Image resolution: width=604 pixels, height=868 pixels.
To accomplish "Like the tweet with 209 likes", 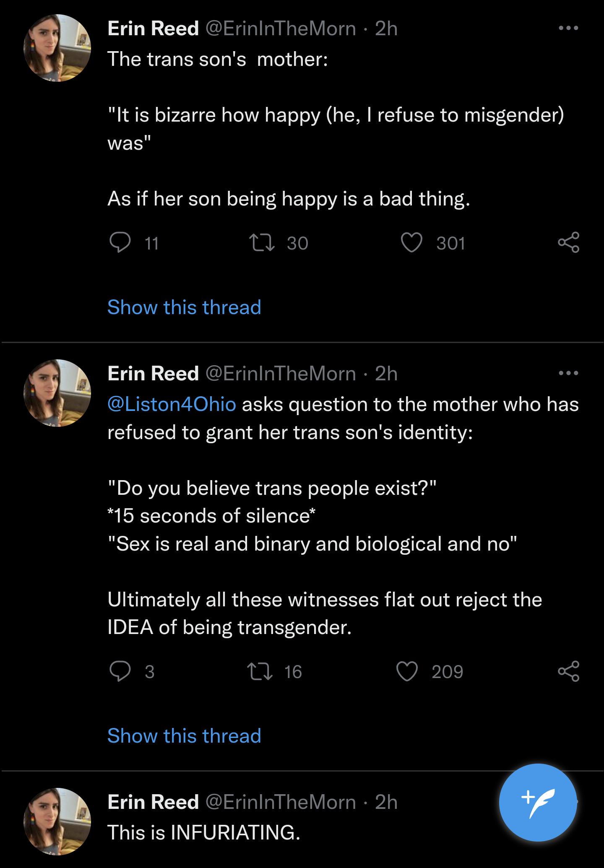I will tap(407, 671).
